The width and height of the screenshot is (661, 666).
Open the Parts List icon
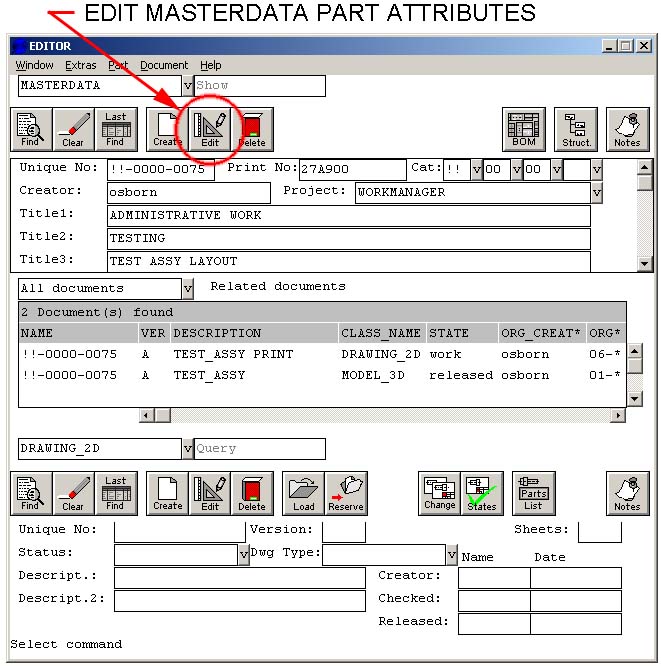pyautogui.click(x=533, y=493)
